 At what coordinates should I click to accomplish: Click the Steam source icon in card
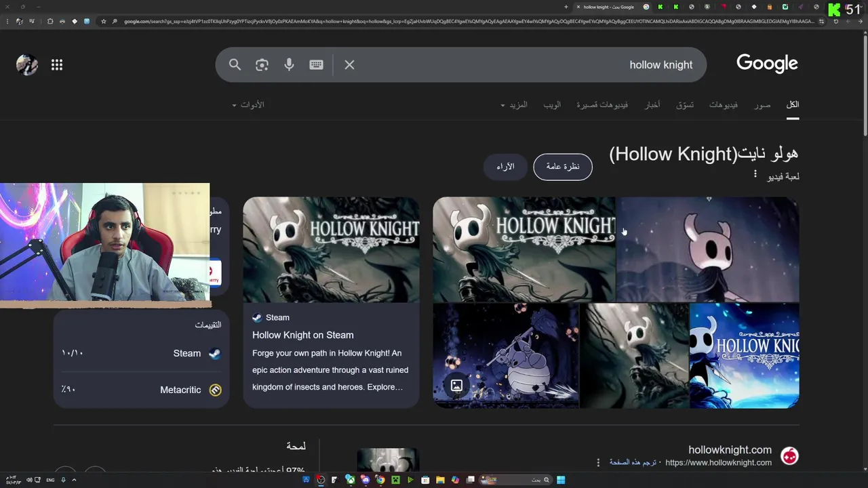(x=257, y=317)
